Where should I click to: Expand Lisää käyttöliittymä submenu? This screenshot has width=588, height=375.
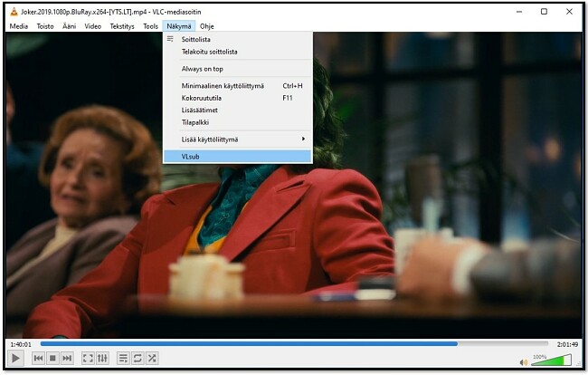[238, 139]
